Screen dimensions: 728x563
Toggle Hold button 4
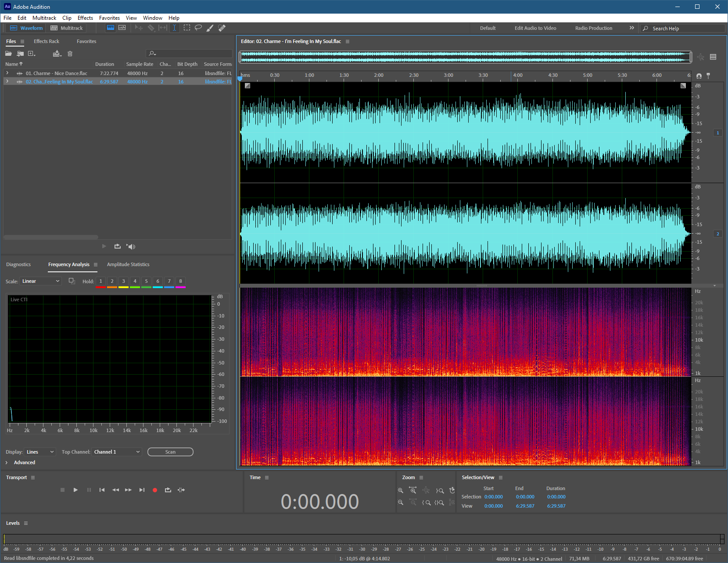135,281
